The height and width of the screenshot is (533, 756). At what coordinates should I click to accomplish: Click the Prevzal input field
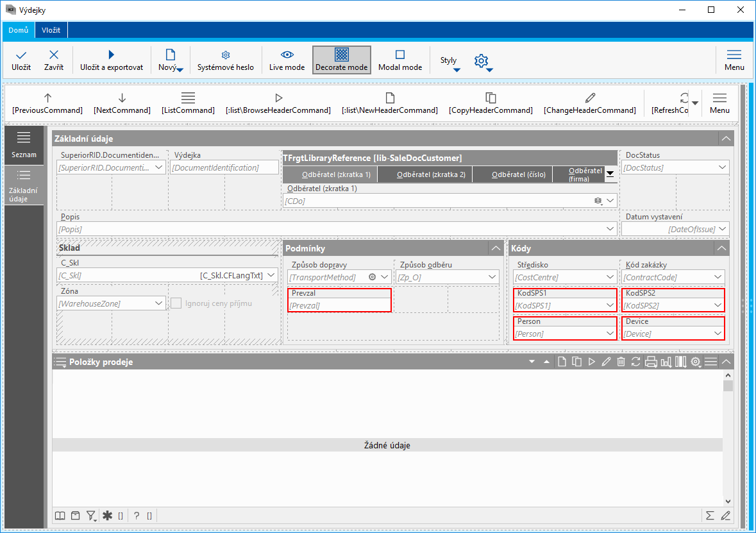tap(339, 306)
